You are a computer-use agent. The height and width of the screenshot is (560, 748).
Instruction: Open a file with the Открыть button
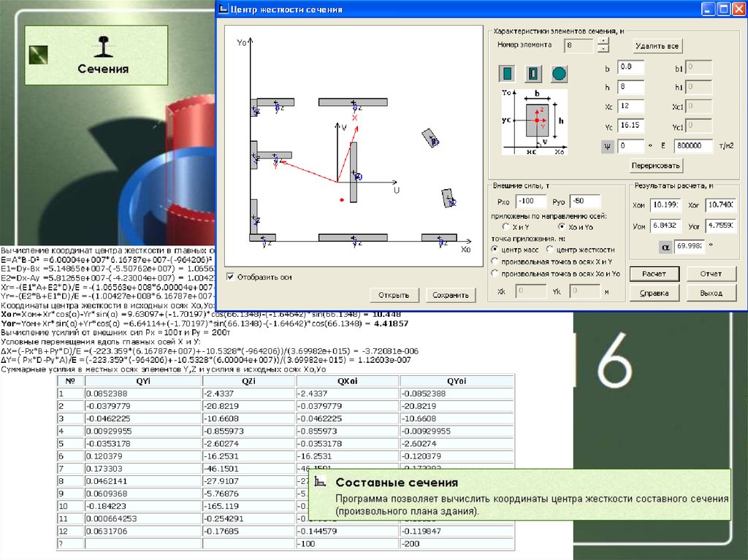(394, 295)
